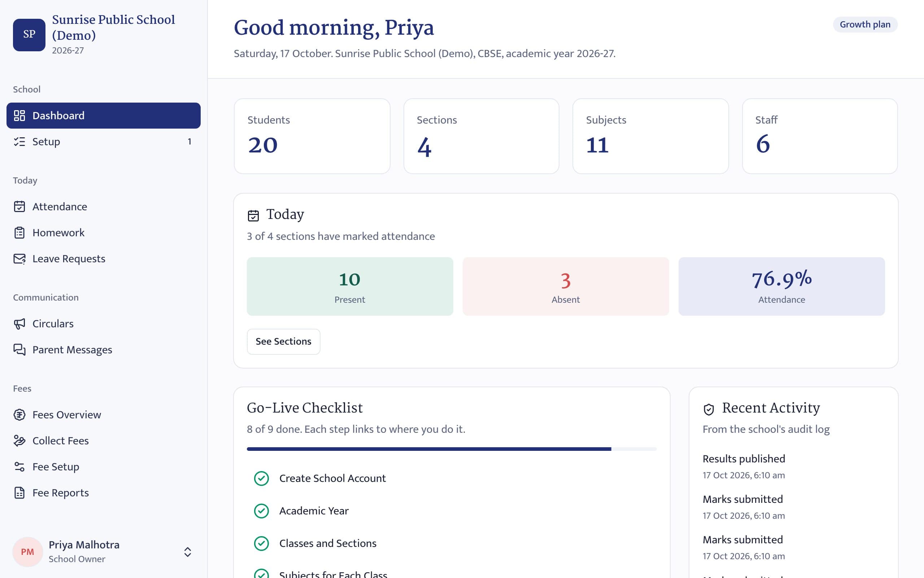Go to Homework page
The height and width of the screenshot is (578, 924).
(x=104, y=232)
